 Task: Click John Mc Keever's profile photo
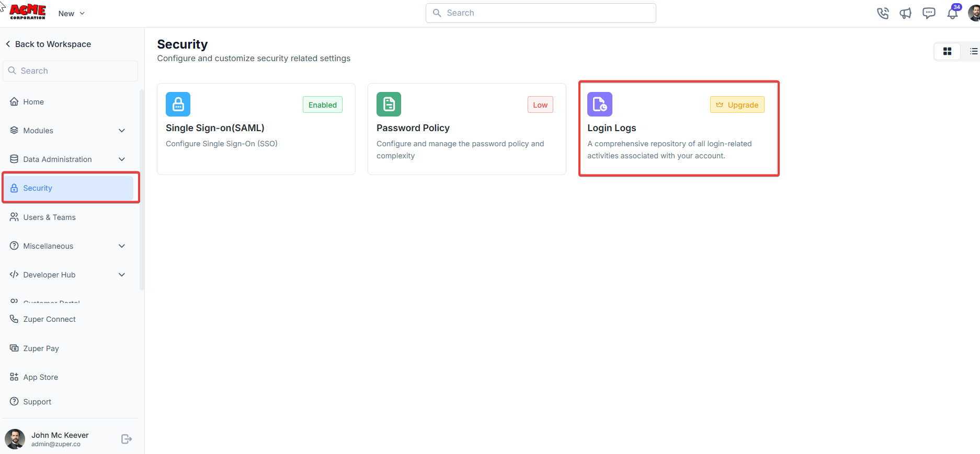(15, 439)
